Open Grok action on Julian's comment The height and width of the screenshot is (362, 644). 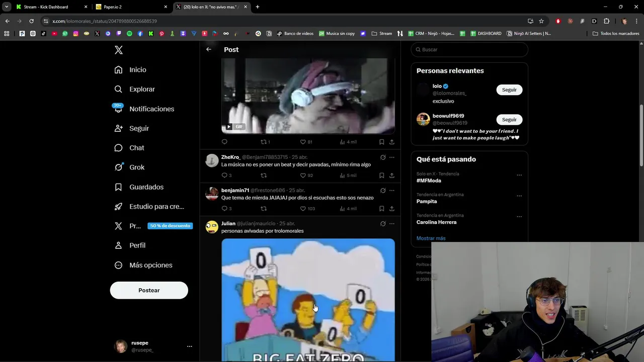[383, 224]
